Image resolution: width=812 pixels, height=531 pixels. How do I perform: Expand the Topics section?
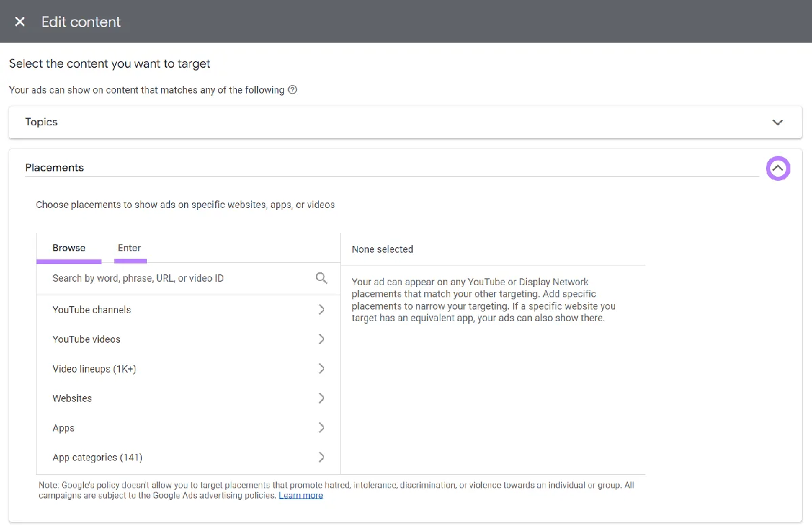click(777, 123)
